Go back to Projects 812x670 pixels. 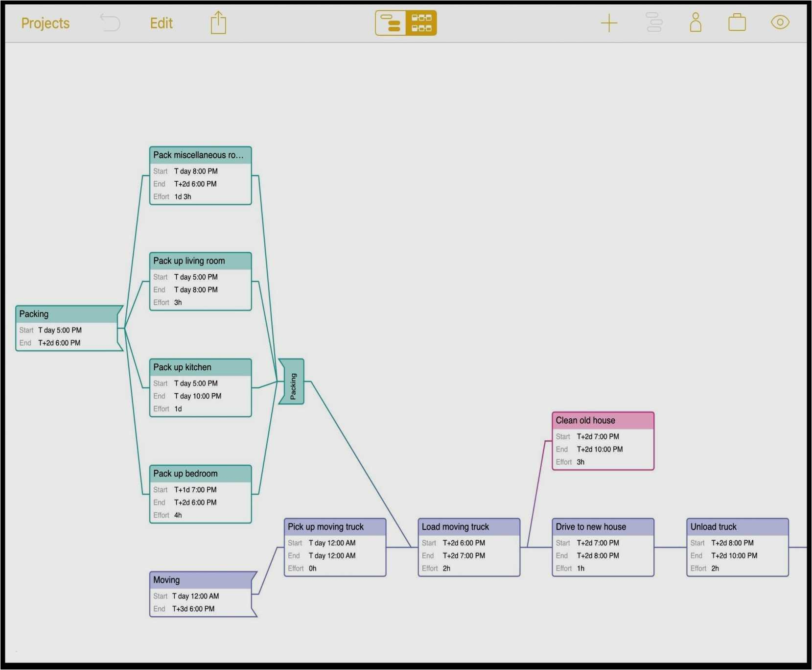pyautogui.click(x=46, y=23)
